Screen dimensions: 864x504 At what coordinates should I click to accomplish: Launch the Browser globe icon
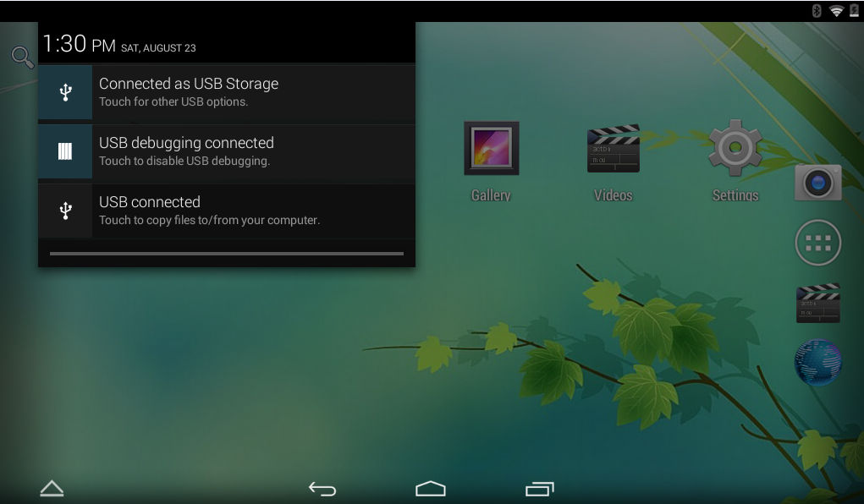coord(817,362)
